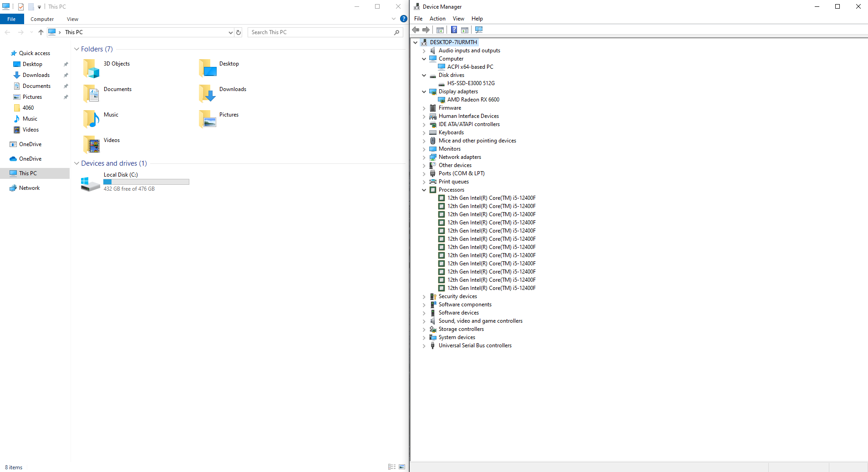Click the Up navigation button in File Explorer

tap(41, 32)
